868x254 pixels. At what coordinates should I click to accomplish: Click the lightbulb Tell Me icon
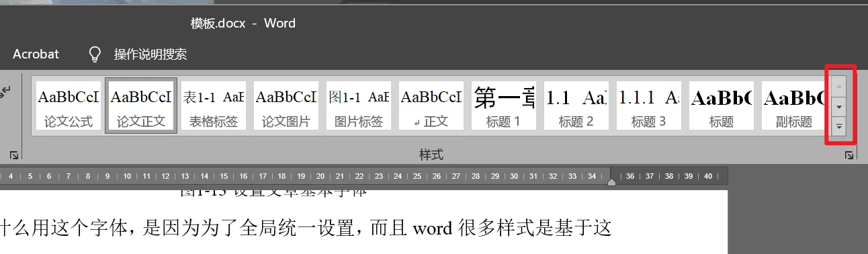click(x=95, y=54)
